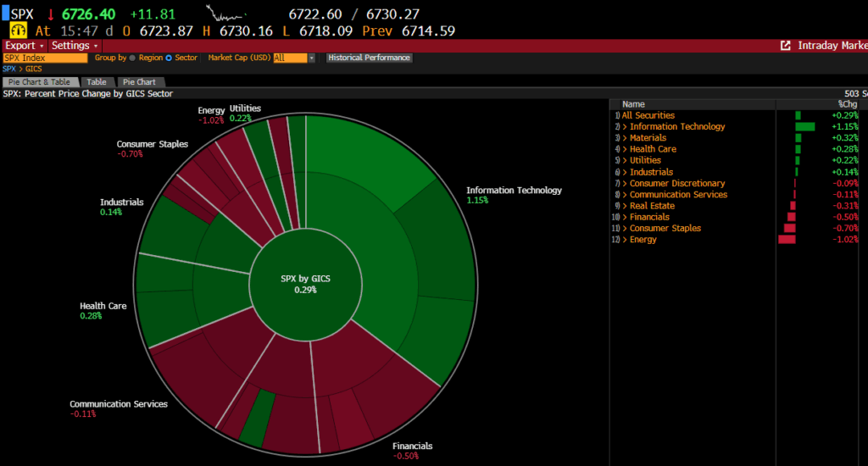
Task: Click the pop-out icon beside Intraday Market
Action: click(785, 46)
